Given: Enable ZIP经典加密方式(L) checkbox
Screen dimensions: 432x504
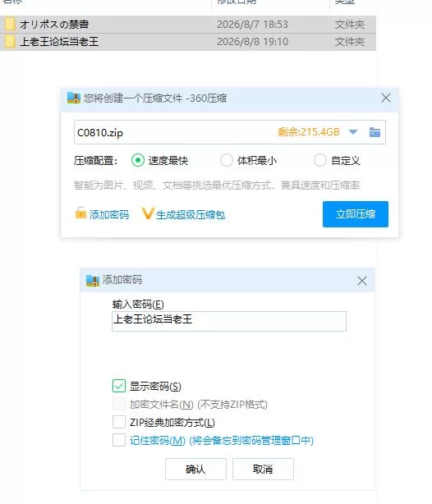Looking at the screenshot, I should point(119,422).
